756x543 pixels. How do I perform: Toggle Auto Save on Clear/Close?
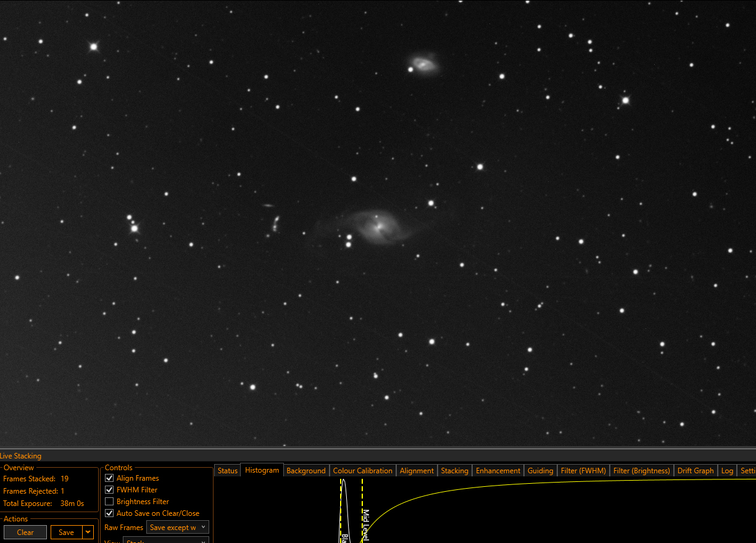110,513
